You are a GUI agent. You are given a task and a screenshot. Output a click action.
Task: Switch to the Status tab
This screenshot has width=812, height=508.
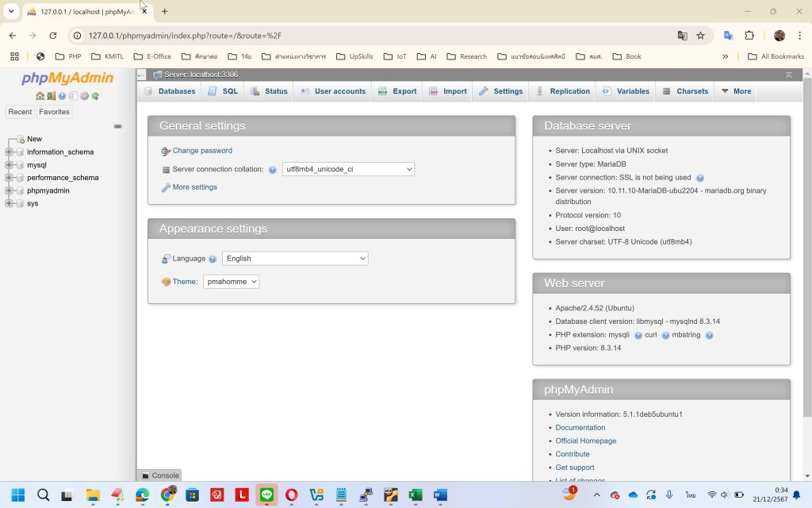tap(269, 91)
